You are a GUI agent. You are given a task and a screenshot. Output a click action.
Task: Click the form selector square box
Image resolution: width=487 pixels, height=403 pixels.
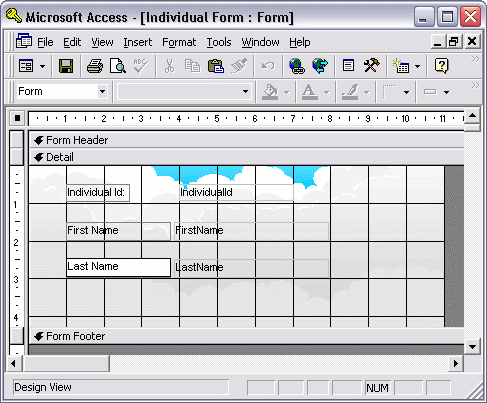coord(17,118)
